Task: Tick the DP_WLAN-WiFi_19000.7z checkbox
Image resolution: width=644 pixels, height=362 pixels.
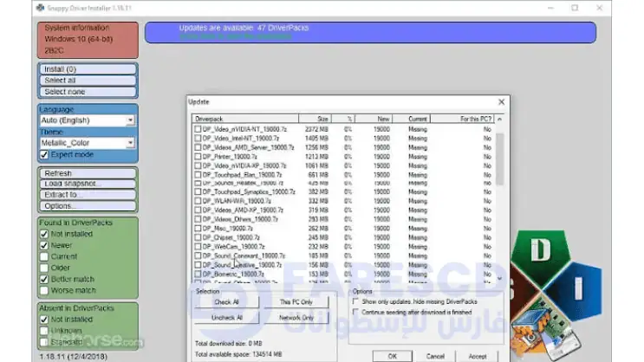Action: (198, 201)
